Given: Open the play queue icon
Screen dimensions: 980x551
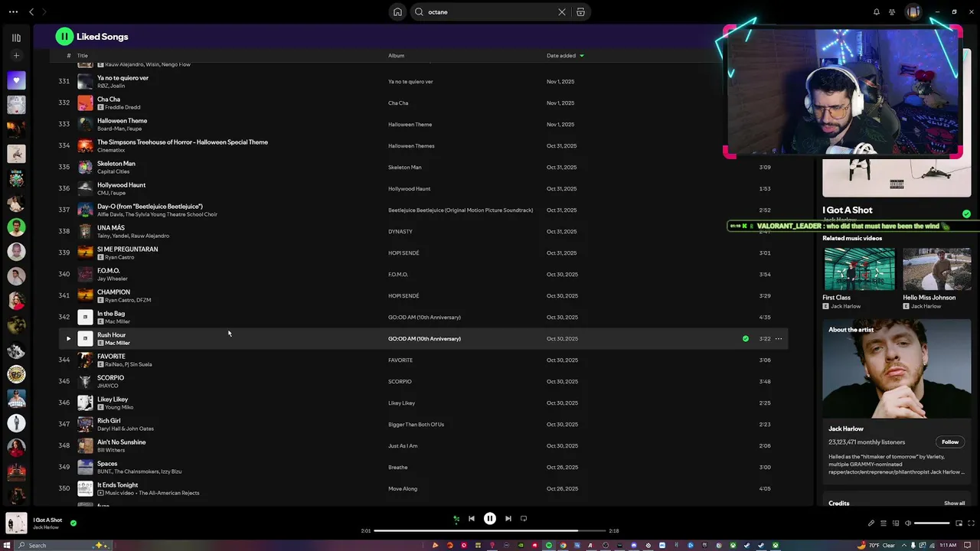Looking at the screenshot, I should [x=883, y=523].
